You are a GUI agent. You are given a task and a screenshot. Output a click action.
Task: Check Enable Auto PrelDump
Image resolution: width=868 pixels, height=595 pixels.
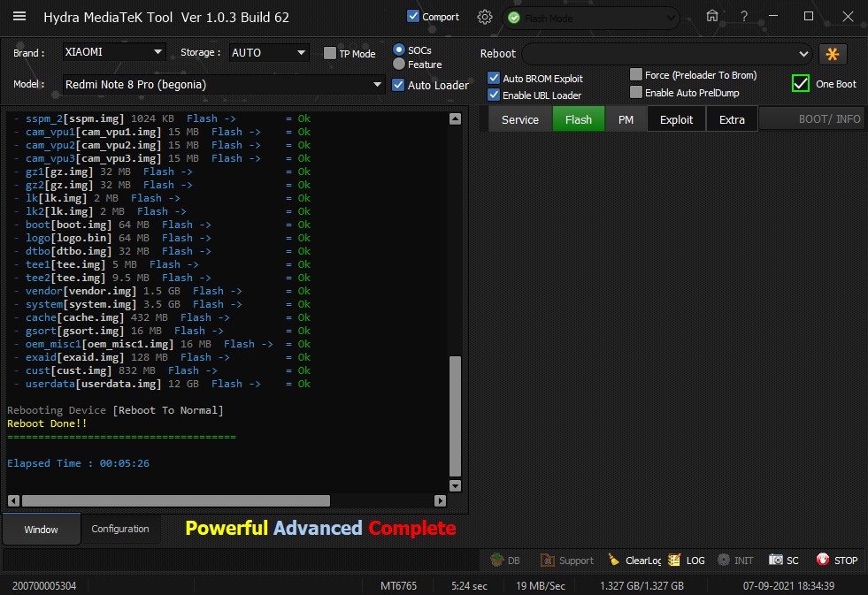pyautogui.click(x=636, y=92)
